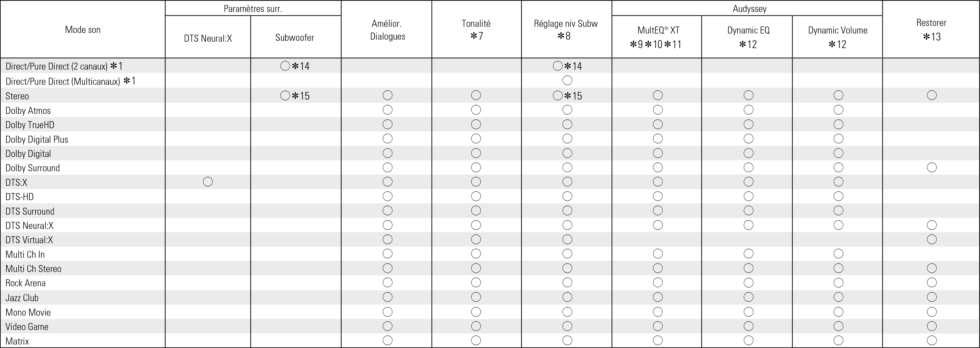The image size is (980, 348).
Task: Click the Restorer column header
Action: [x=931, y=30]
